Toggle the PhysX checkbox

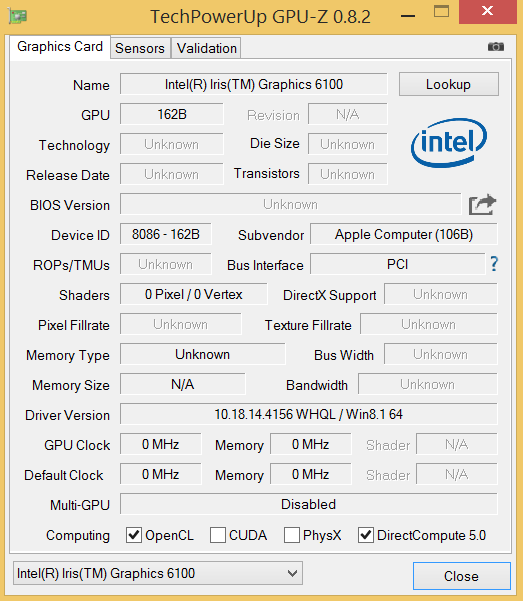pyautogui.click(x=292, y=535)
